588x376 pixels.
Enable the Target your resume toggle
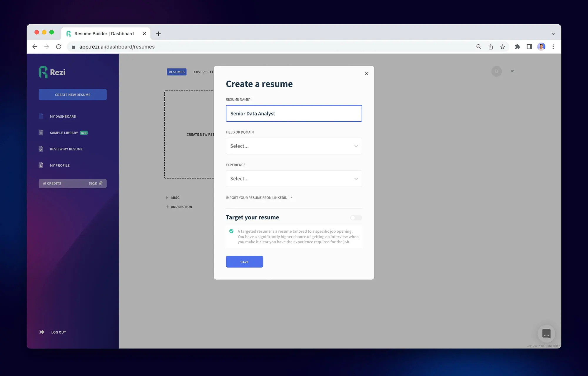[x=355, y=218]
